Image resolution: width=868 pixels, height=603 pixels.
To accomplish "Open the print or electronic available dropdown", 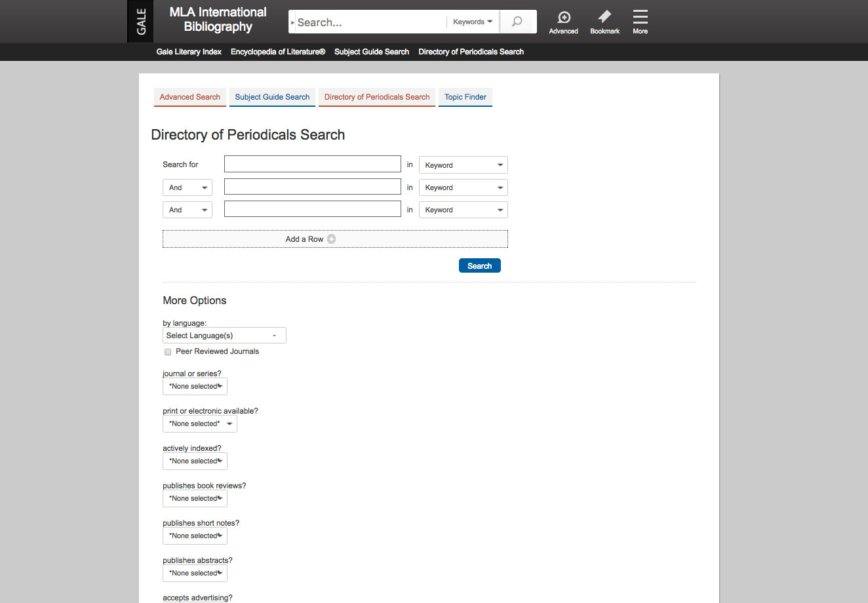I will coord(200,423).
